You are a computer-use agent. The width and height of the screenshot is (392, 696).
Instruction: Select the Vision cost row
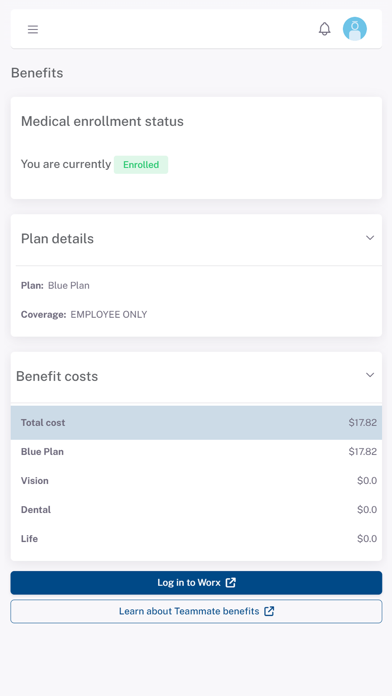[x=196, y=481]
